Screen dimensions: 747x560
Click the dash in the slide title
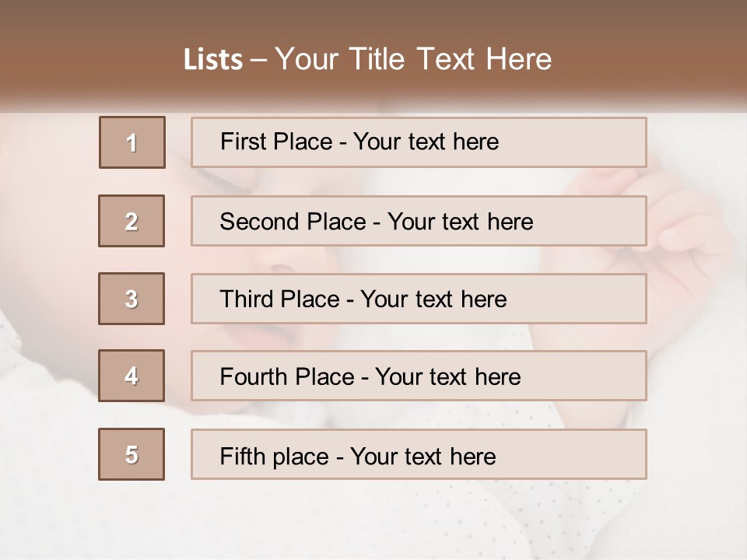pos(258,60)
